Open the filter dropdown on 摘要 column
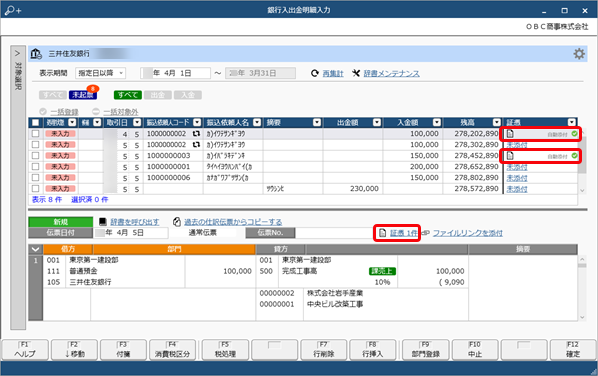Viewport: 598px width, 376px height. click(317, 122)
